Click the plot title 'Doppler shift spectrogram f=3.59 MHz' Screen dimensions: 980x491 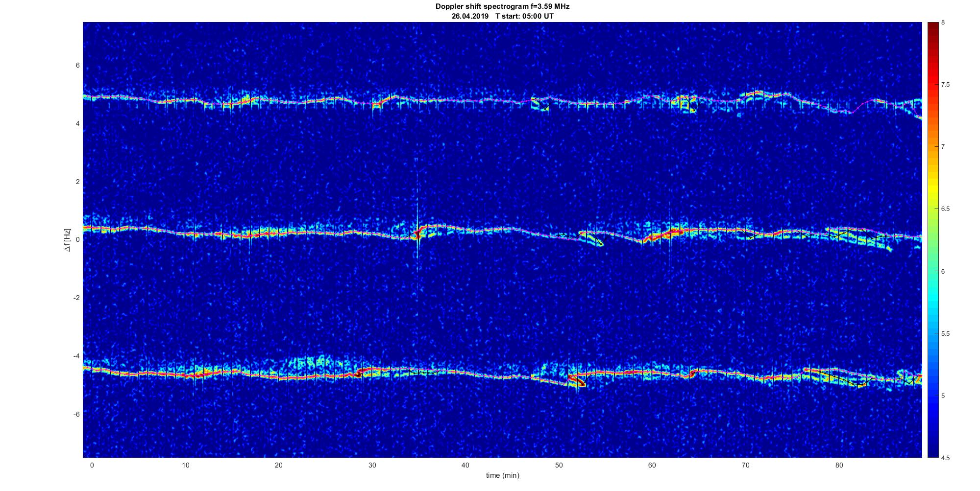(502, 7)
